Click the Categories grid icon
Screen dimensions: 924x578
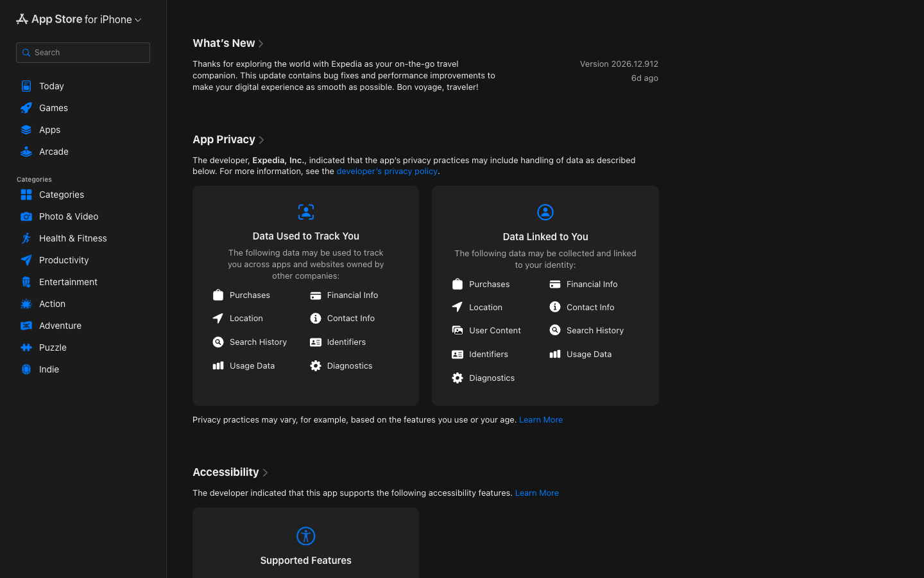26,195
